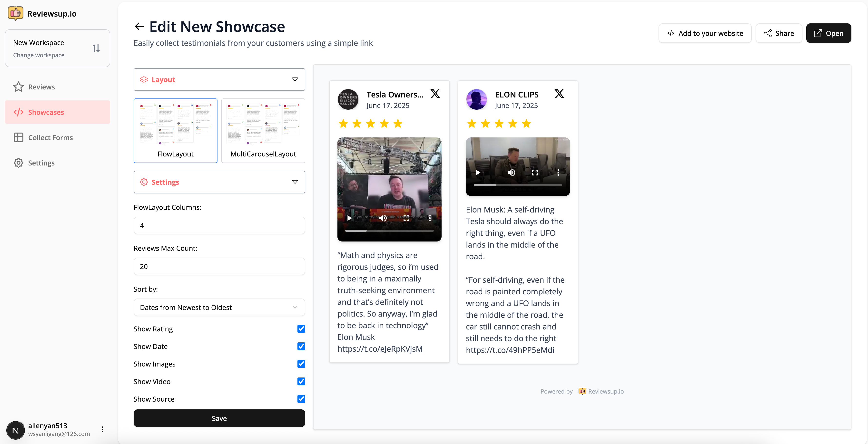Expand the Settings section chevron
This screenshot has height=444, width=868.
(x=295, y=182)
